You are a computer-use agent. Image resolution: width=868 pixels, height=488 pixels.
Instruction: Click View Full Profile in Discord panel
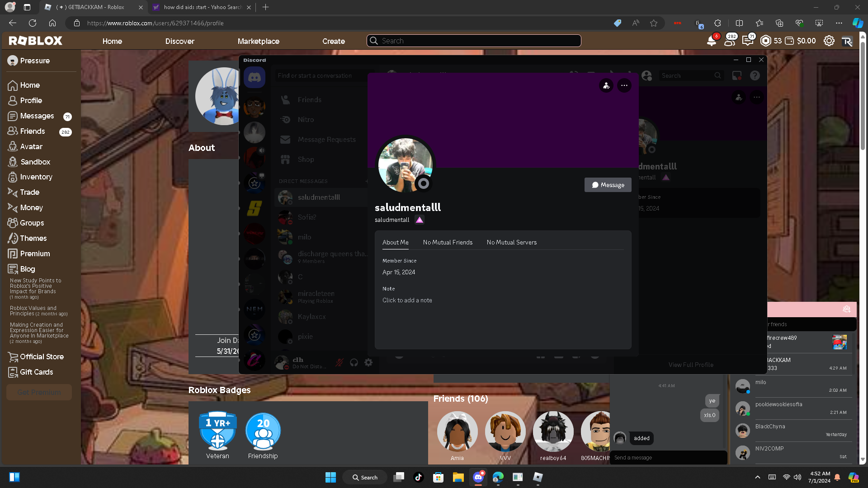[691, 365]
